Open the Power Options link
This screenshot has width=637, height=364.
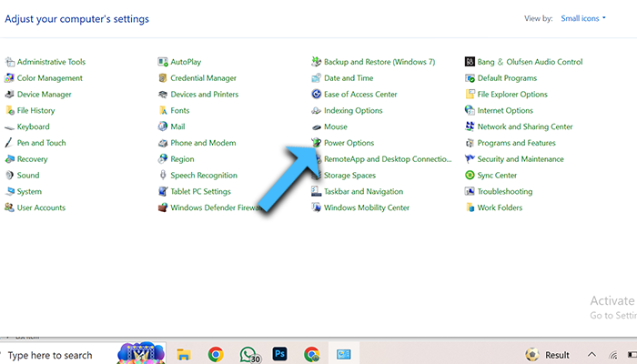pyautogui.click(x=349, y=143)
